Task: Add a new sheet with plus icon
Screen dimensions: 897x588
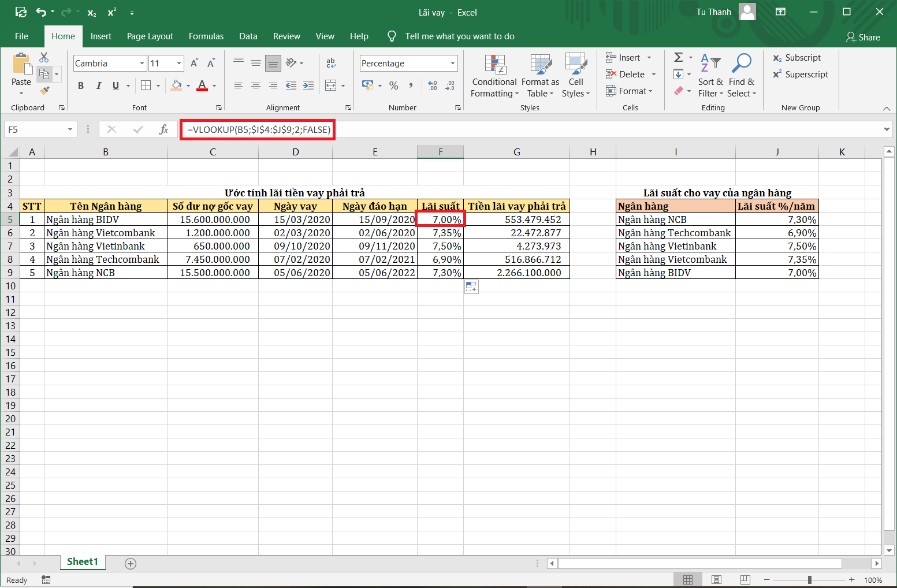Action: click(x=131, y=563)
